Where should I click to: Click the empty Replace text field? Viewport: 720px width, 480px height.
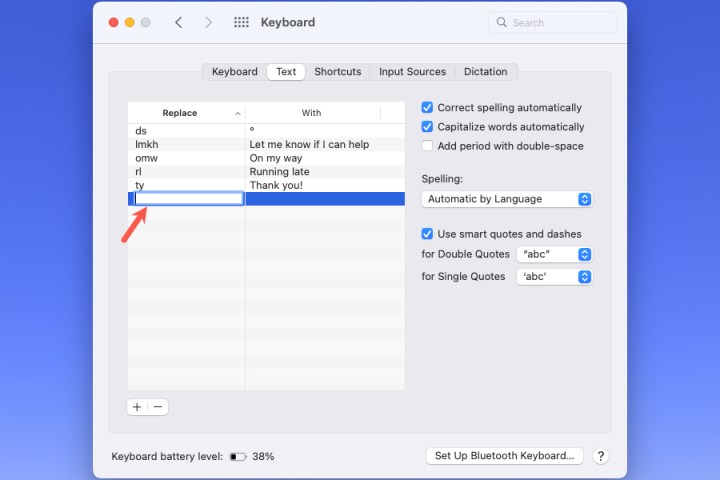188,199
